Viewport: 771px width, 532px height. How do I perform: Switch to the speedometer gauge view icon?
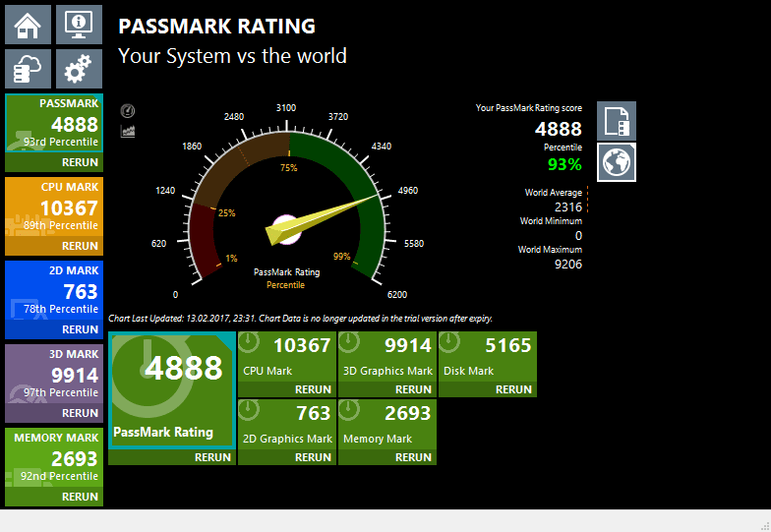click(128, 111)
